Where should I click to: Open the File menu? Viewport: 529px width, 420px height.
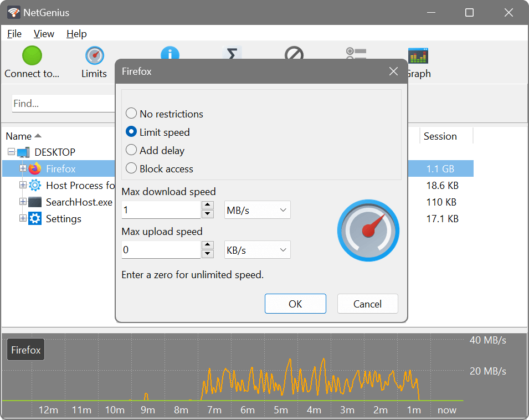point(14,34)
